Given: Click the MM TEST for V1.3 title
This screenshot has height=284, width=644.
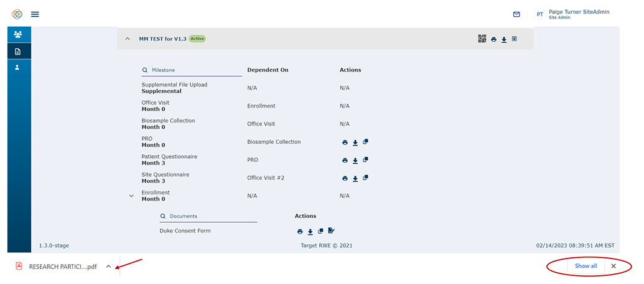Looking at the screenshot, I should [162, 39].
